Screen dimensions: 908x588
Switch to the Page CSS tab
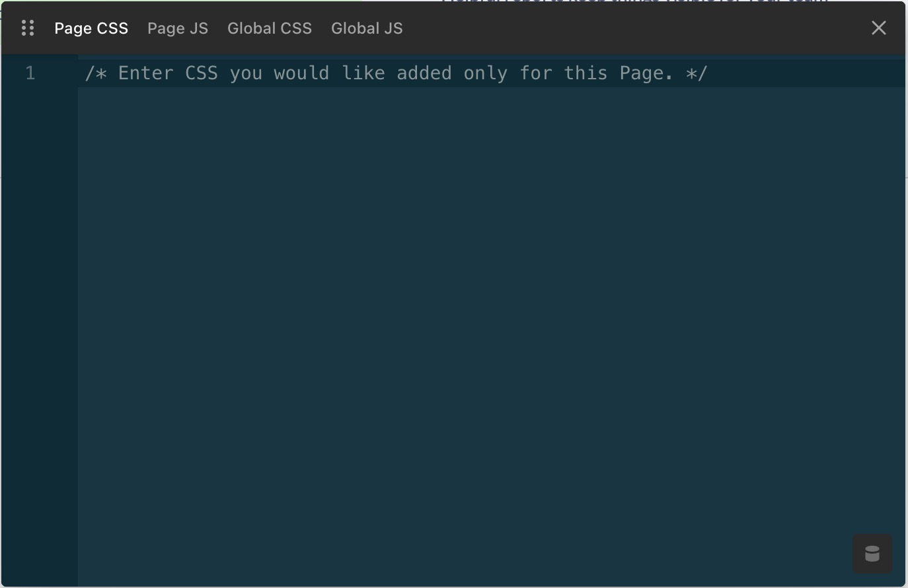coord(91,28)
